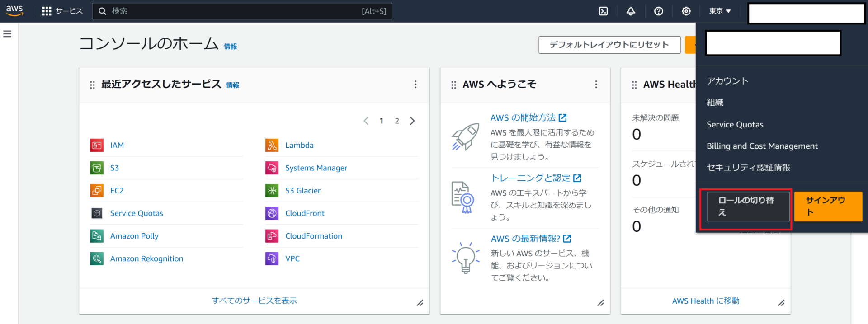Click the AWS Health widget resize handle

781,303
